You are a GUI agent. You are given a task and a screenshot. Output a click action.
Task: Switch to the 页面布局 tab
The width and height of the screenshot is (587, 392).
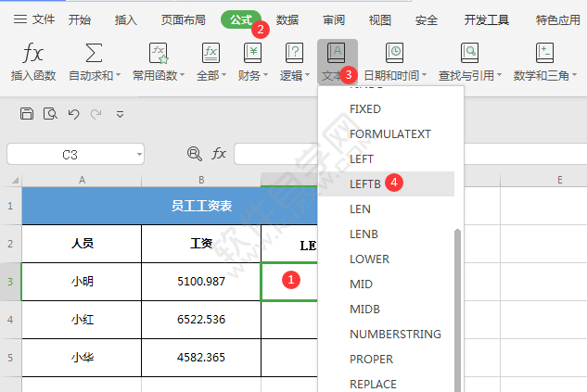tap(184, 19)
